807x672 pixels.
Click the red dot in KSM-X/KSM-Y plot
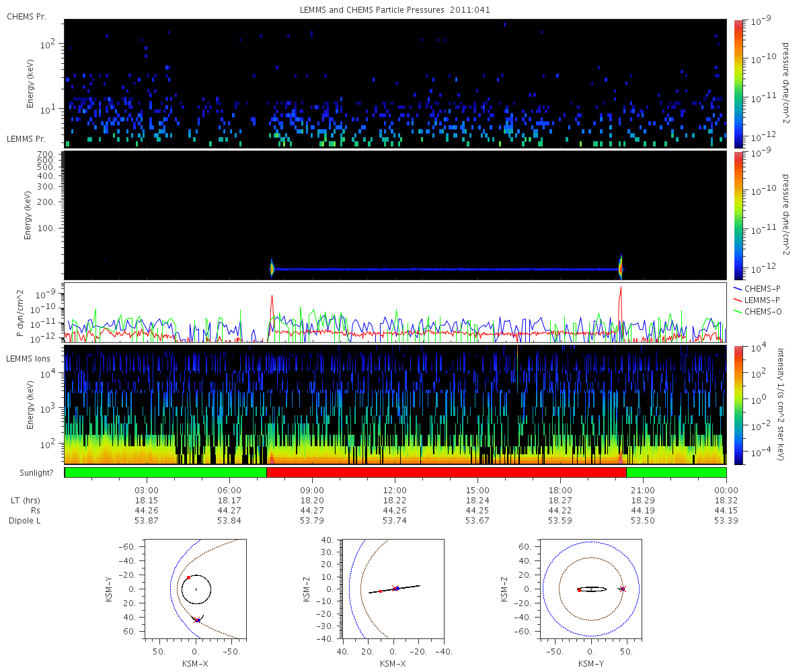(189, 577)
